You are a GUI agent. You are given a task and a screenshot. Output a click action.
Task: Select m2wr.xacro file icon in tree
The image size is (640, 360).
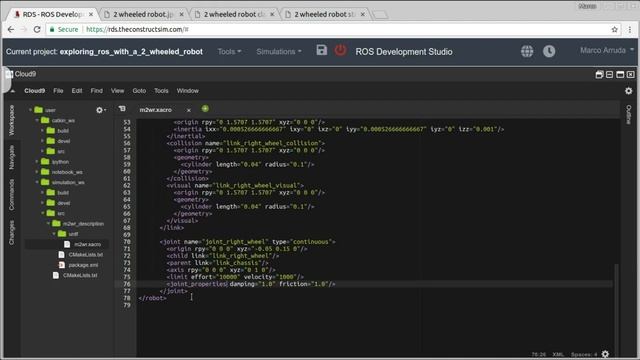[67, 244]
